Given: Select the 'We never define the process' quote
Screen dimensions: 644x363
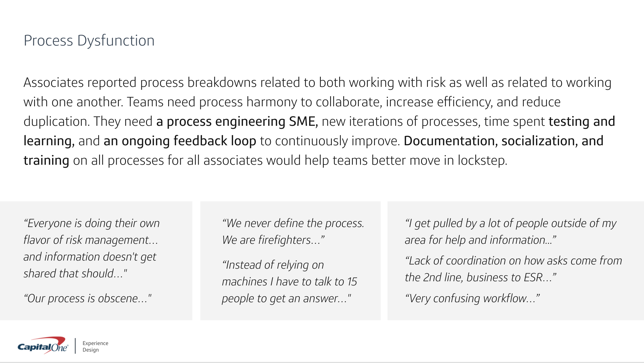Looking at the screenshot, I should coord(293,223).
